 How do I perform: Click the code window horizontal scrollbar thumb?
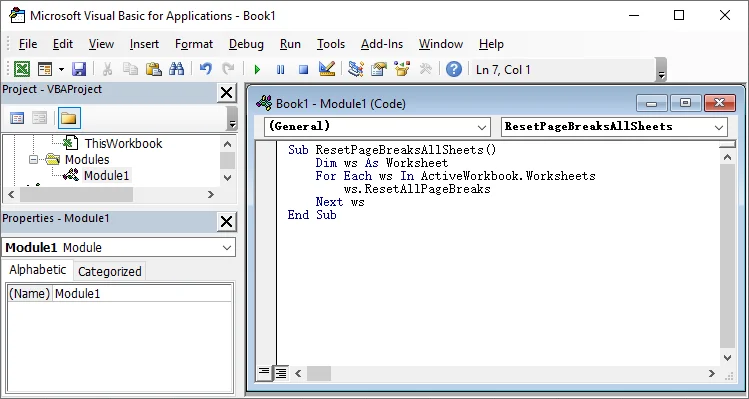pyautogui.click(x=319, y=373)
